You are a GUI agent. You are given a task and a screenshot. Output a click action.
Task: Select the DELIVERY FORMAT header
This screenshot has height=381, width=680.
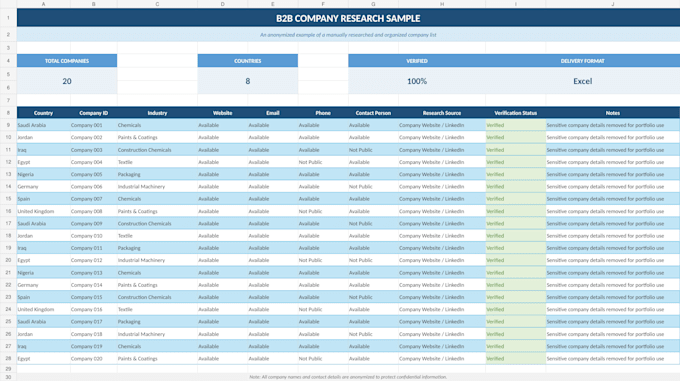[x=582, y=61]
